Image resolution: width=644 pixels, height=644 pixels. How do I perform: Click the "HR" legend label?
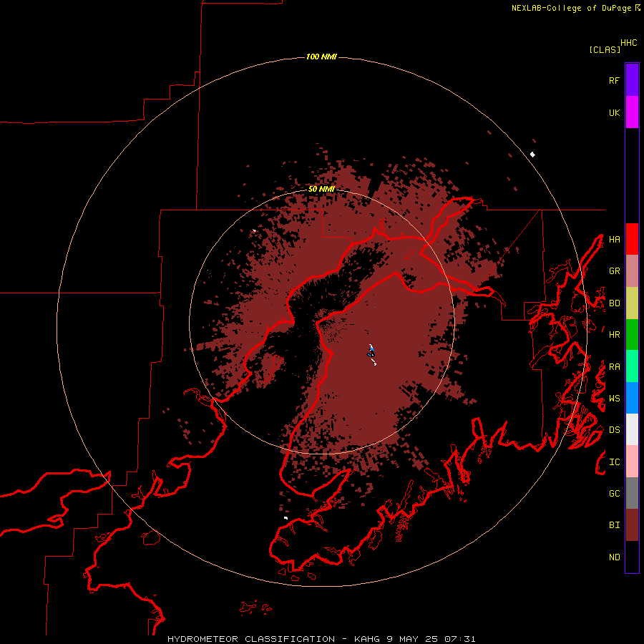(615, 335)
